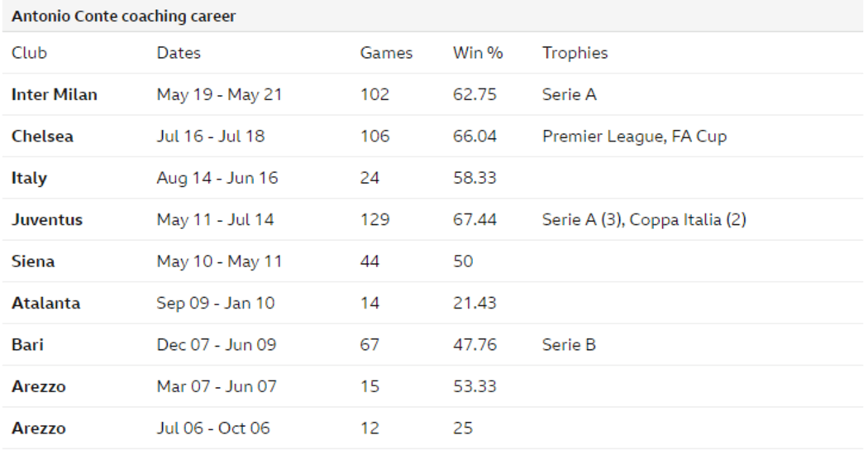
Task: Select the Serie B trophy cell
Action: tap(569, 345)
